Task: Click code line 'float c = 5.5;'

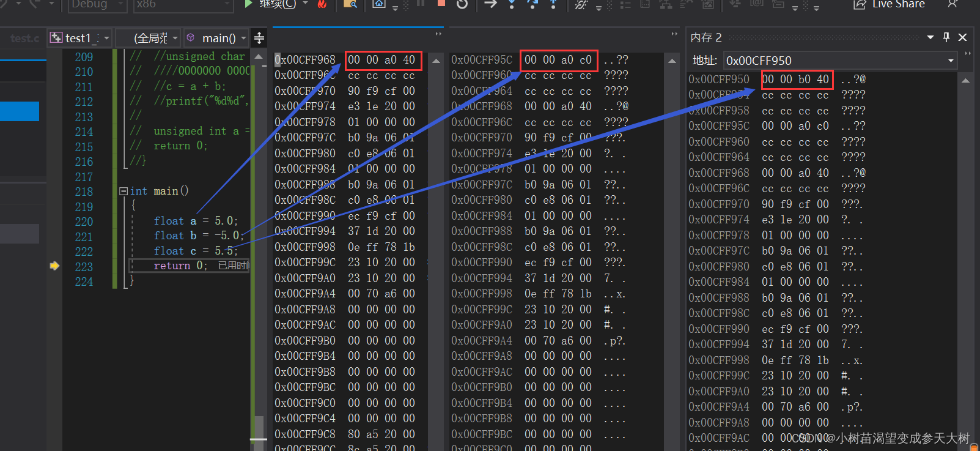Action: click(196, 251)
